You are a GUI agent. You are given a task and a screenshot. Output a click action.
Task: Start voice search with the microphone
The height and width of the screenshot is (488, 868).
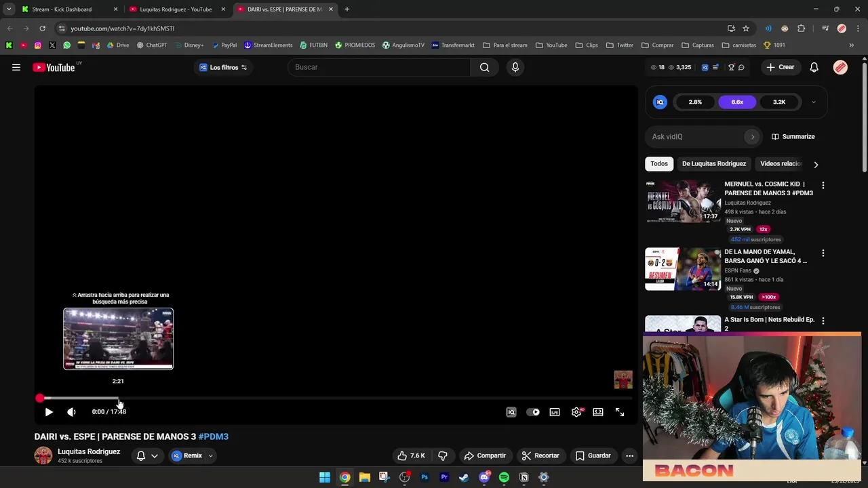coord(515,67)
